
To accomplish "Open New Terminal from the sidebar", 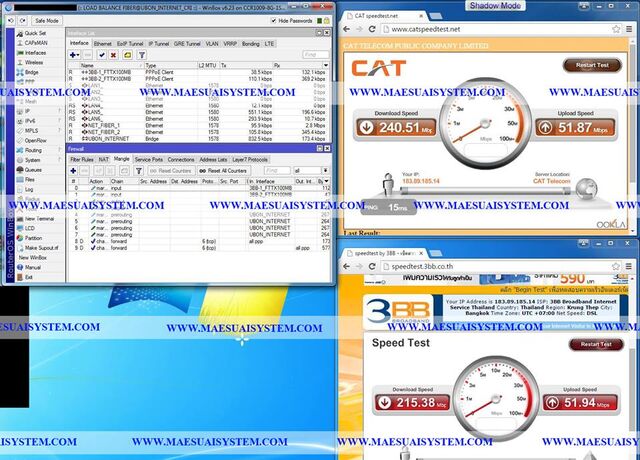I will click(x=39, y=219).
